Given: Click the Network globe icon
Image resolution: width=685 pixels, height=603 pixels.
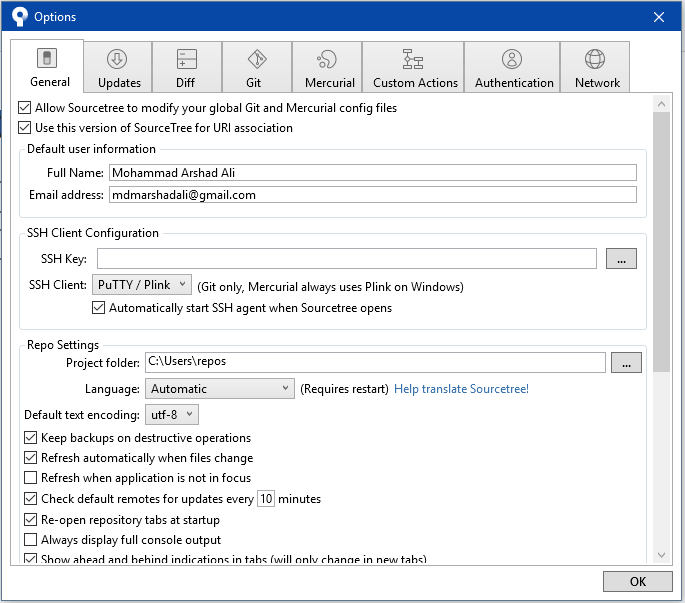Looking at the screenshot, I should [x=595, y=59].
